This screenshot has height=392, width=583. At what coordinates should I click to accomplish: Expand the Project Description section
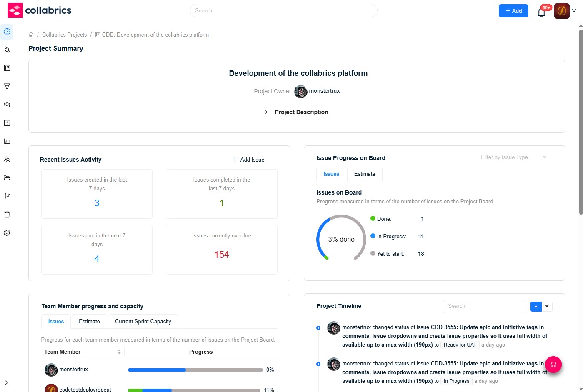click(297, 112)
